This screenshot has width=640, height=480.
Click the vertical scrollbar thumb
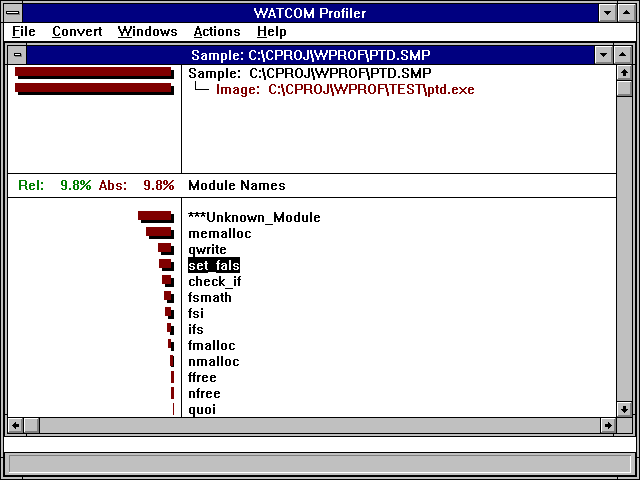click(x=624, y=88)
